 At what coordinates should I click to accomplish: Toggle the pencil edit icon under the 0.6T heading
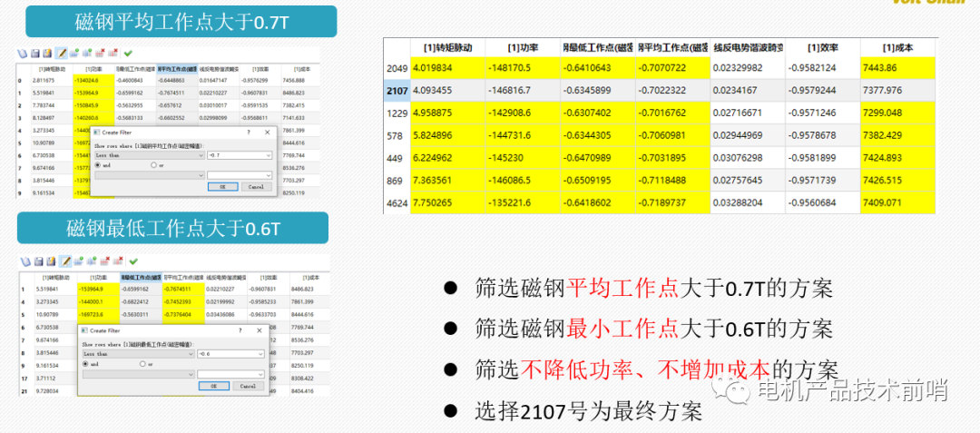click(x=65, y=261)
